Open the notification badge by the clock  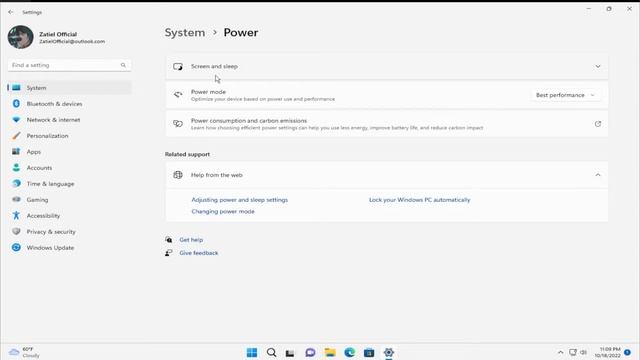[x=627, y=352]
